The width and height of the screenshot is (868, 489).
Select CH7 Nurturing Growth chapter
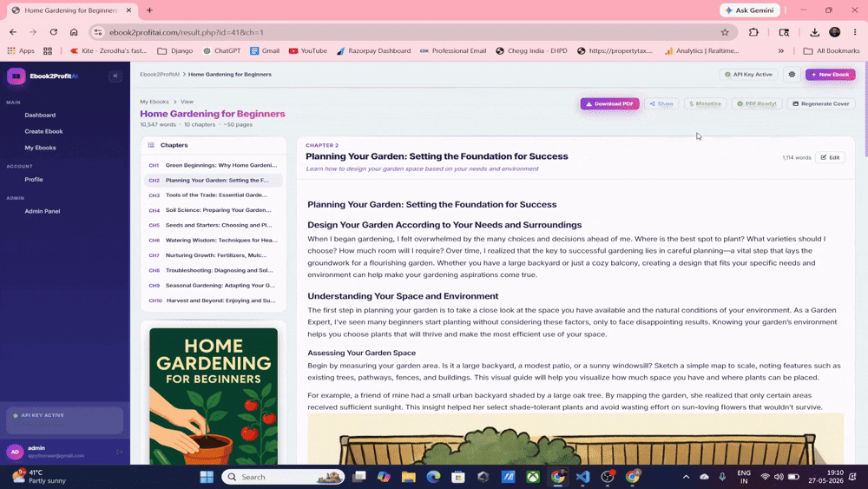point(214,255)
